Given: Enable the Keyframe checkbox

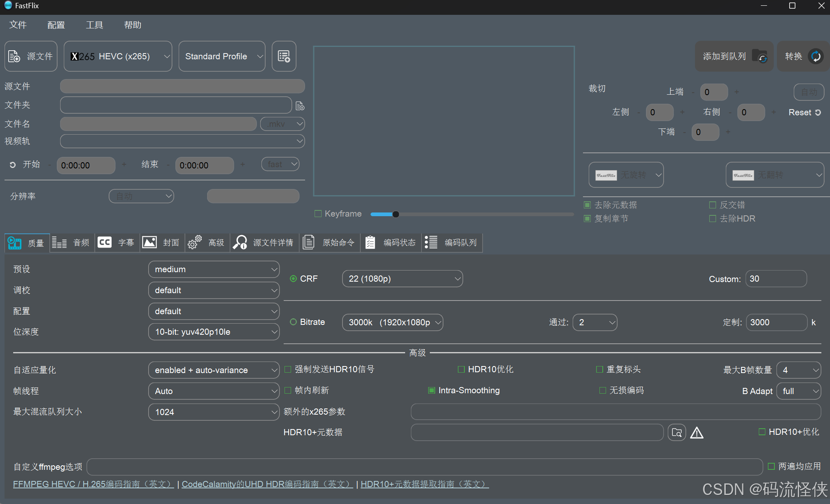Looking at the screenshot, I should click(x=318, y=214).
